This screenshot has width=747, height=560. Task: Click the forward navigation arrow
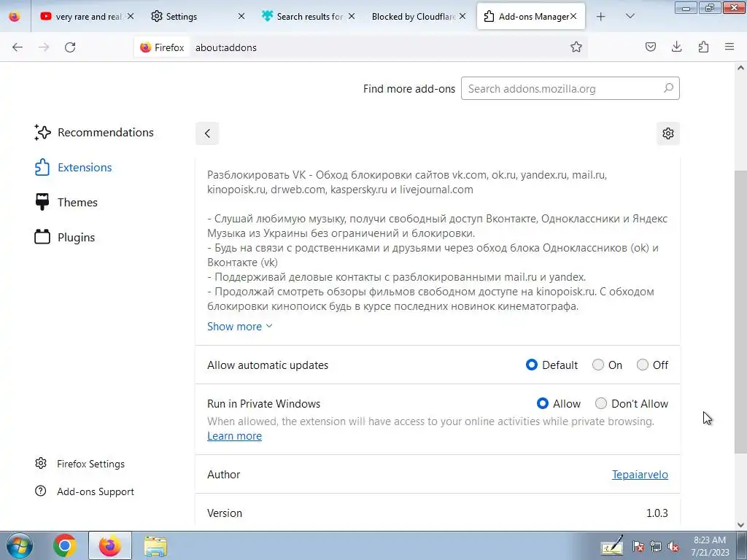click(x=44, y=47)
